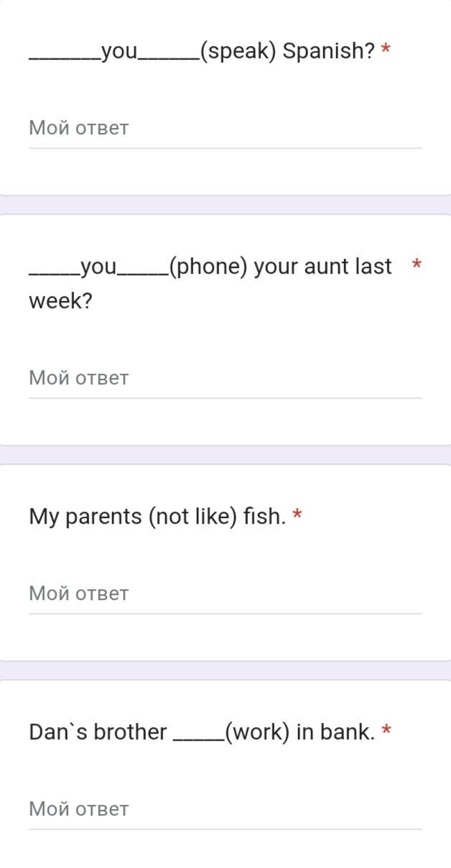The width and height of the screenshot is (451, 868).
Task: Click the "My parents (not like) fish." text
Action: click(157, 517)
